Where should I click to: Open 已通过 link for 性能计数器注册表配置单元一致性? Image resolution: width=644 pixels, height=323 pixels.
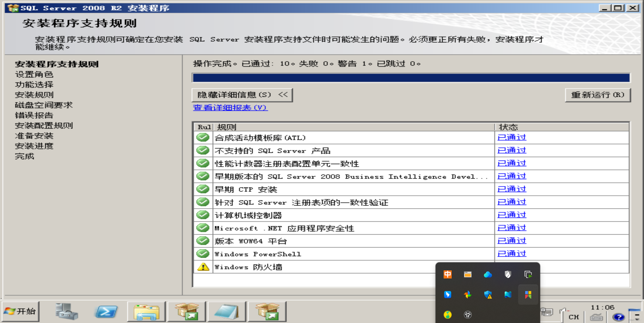pyautogui.click(x=512, y=163)
